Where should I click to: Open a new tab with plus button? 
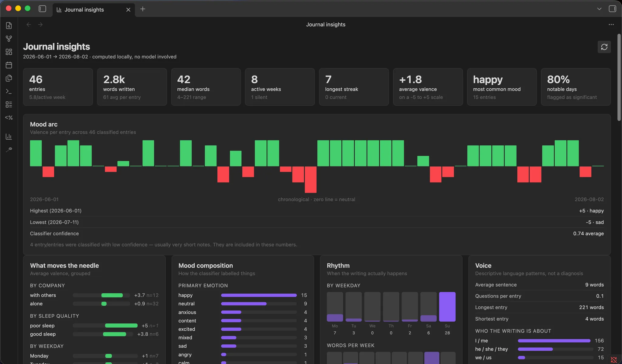[x=143, y=9]
